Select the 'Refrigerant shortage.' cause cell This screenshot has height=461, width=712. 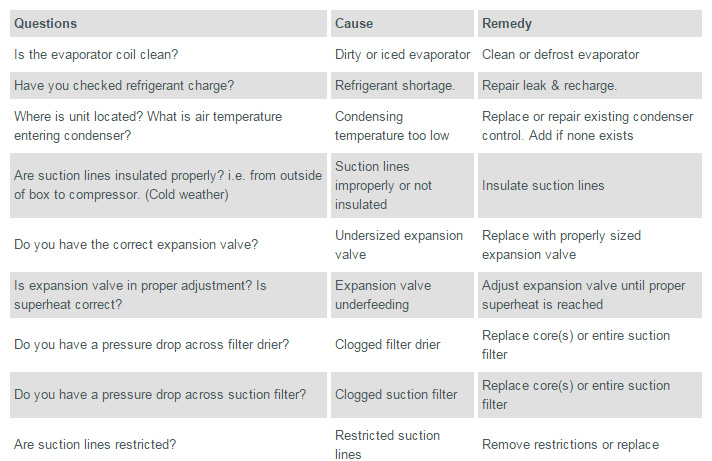click(394, 86)
